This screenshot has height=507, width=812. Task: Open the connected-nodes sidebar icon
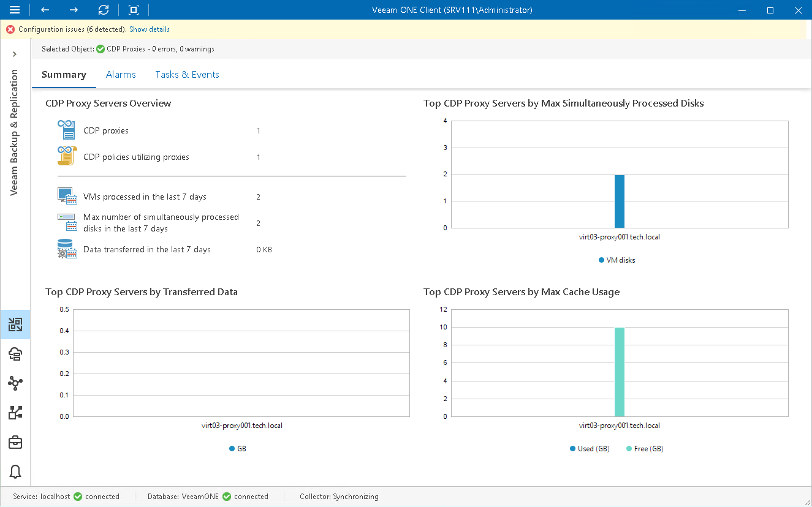[15, 383]
